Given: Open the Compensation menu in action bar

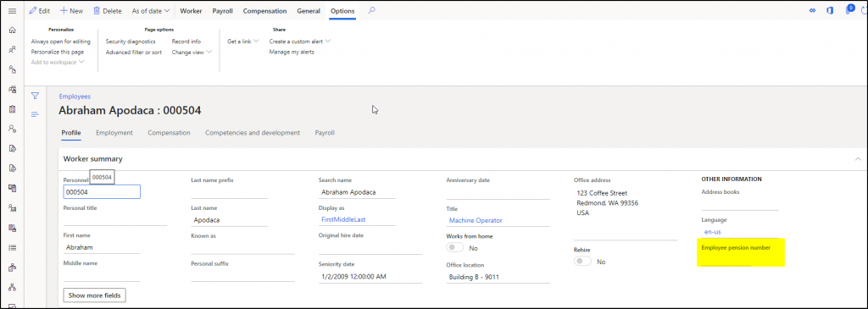Looking at the screenshot, I should pyautogui.click(x=264, y=10).
